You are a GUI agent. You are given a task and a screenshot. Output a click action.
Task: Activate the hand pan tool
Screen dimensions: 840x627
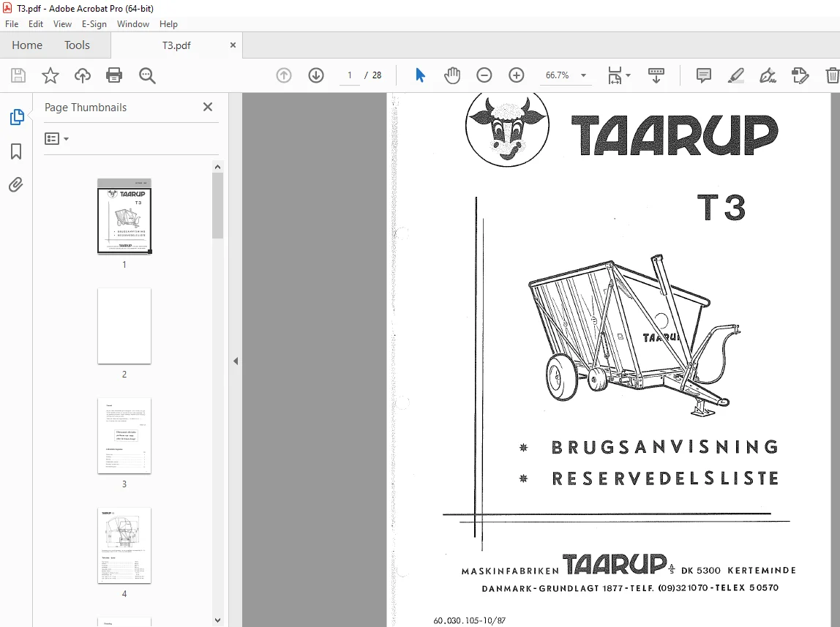coord(452,75)
